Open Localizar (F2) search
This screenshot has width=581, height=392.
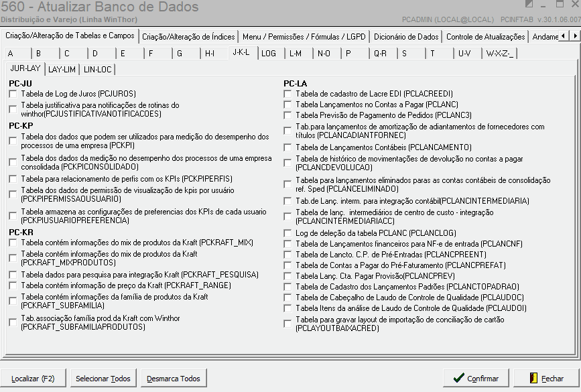[x=33, y=379]
